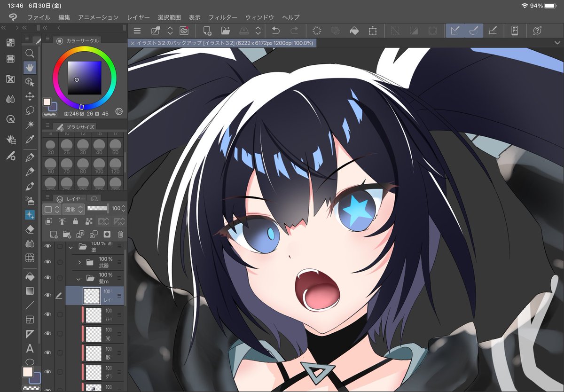
Task: Select the Lasso selection tool
Action: click(x=30, y=111)
